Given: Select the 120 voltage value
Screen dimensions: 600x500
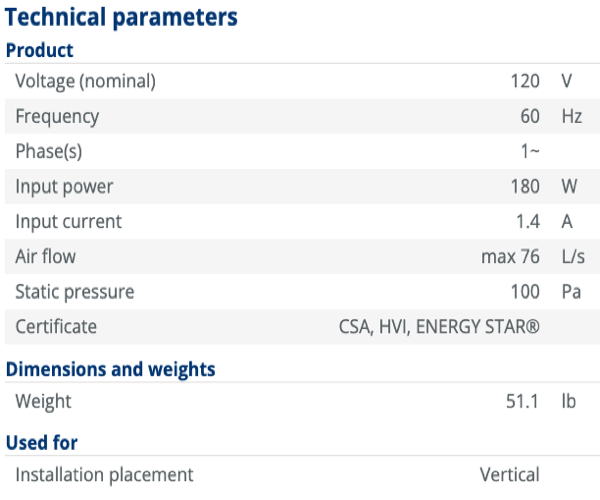Looking at the screenshot, I should click(525, 81).
